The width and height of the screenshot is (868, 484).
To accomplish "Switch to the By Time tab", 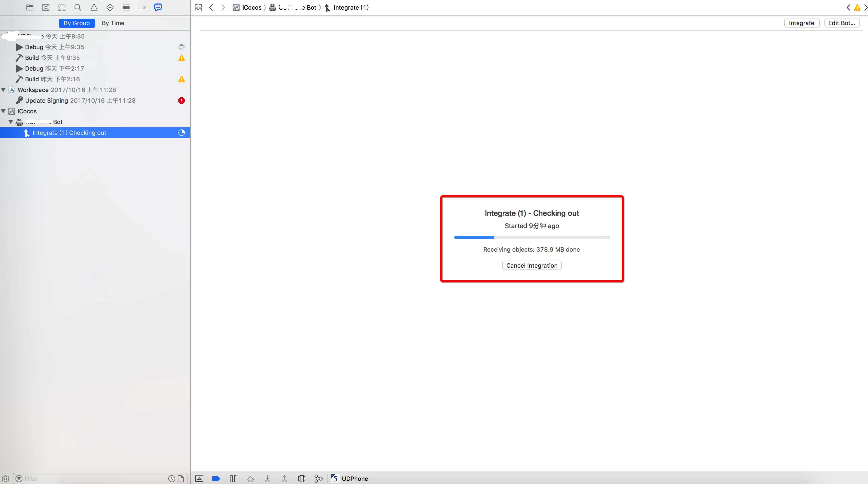I will (113, 23).
